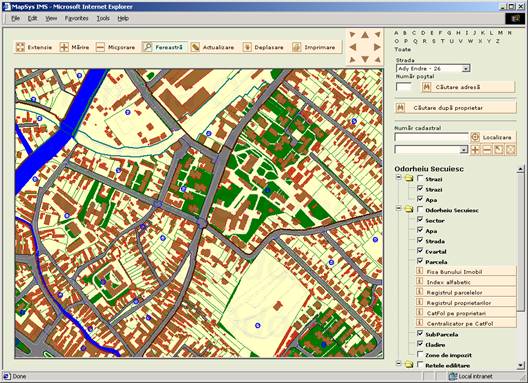Select the Fereastră window-zoom tool
This screenshot has width=528, height=383.
tap(164, 47)
